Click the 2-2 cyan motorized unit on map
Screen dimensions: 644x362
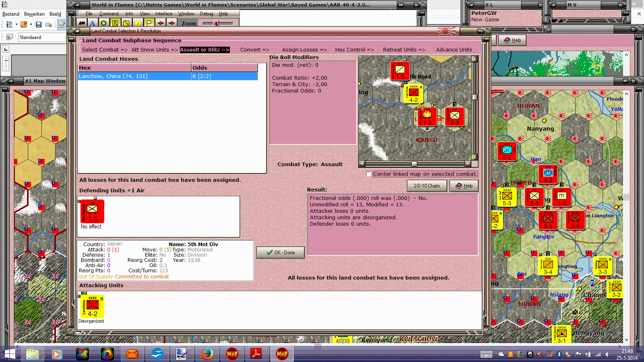(x=507, y=151)
